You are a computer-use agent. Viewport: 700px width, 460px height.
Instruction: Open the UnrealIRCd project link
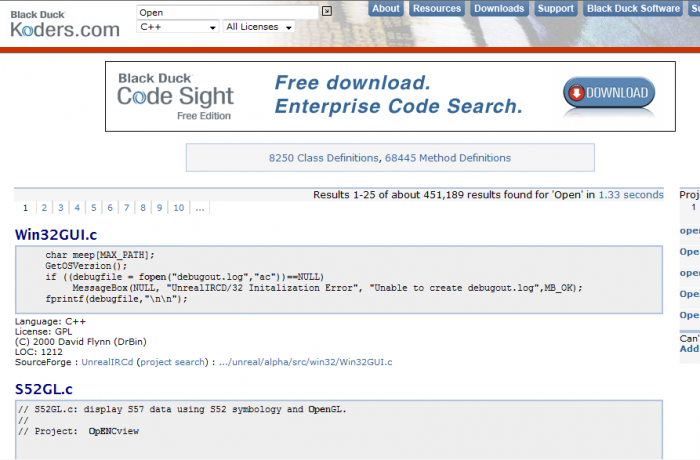107,362
